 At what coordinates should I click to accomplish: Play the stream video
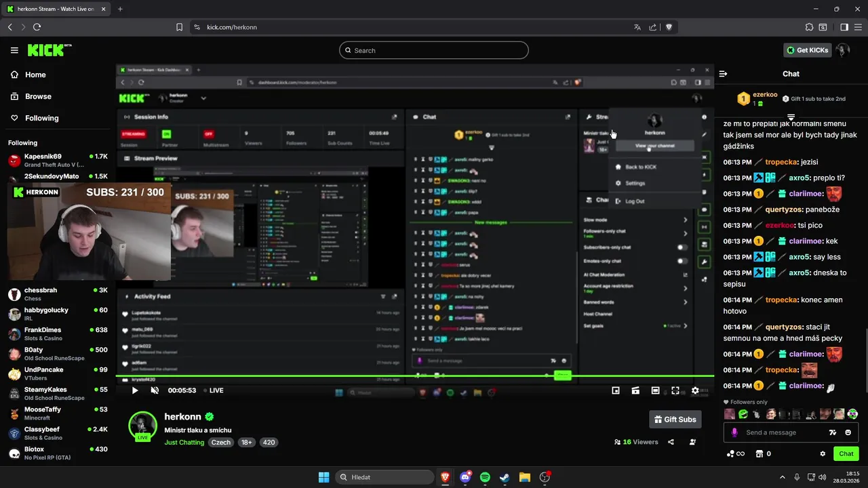[135, 390]
